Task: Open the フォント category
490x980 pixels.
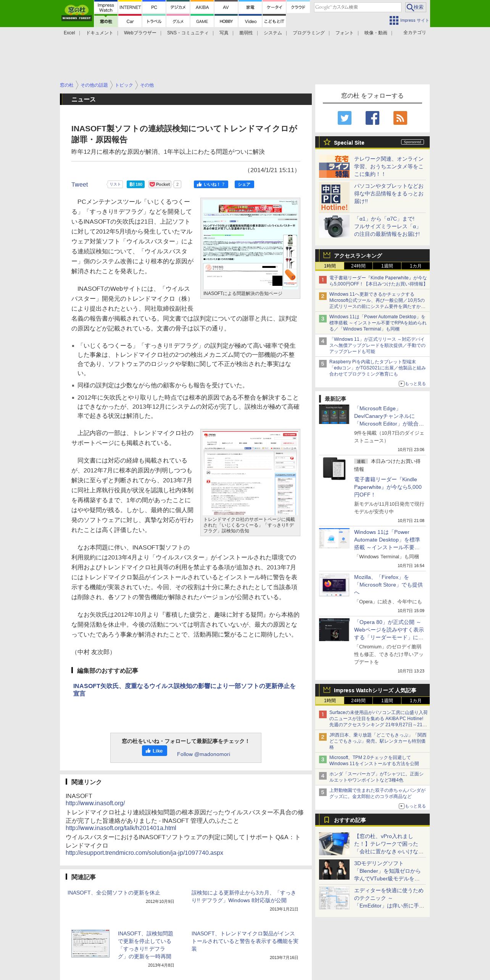Action: (x=344, y=33)
